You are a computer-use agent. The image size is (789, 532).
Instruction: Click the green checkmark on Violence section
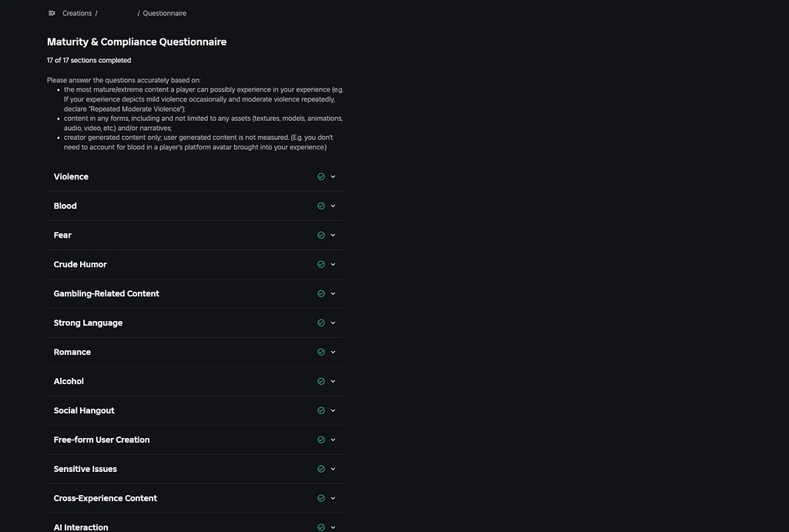(x=321, y=176)
